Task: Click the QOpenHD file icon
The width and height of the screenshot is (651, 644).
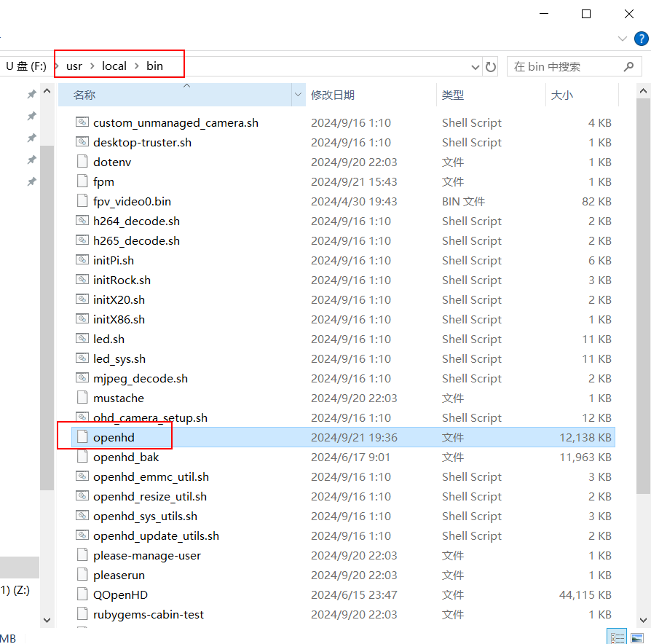Action: pos(82,594)
